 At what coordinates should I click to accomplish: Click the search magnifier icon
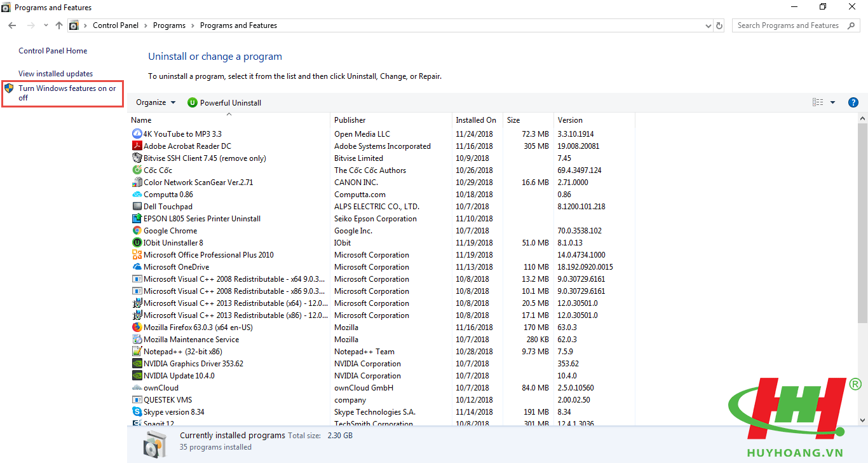click(851, 25)
